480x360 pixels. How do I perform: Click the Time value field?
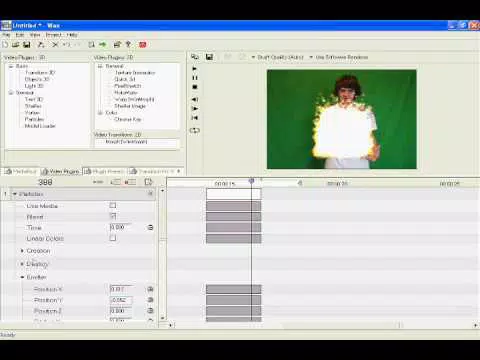pos(121,227)
